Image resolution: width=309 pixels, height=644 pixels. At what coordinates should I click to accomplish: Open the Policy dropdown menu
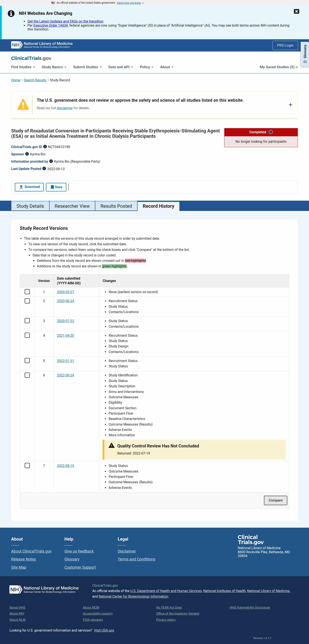point(147,67)
